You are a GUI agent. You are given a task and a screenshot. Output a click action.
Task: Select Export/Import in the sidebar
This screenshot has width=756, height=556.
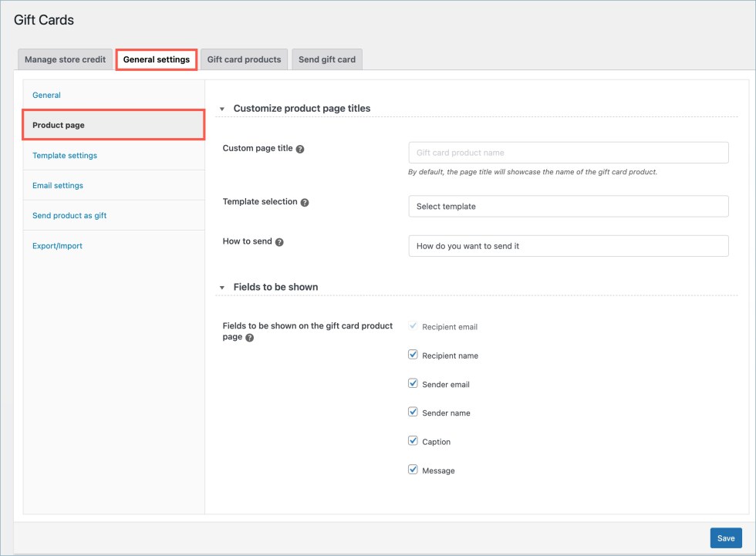coord(57,246)
